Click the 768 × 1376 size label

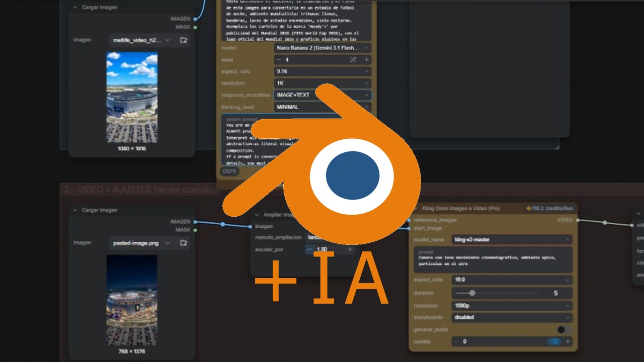coord(132,351)
